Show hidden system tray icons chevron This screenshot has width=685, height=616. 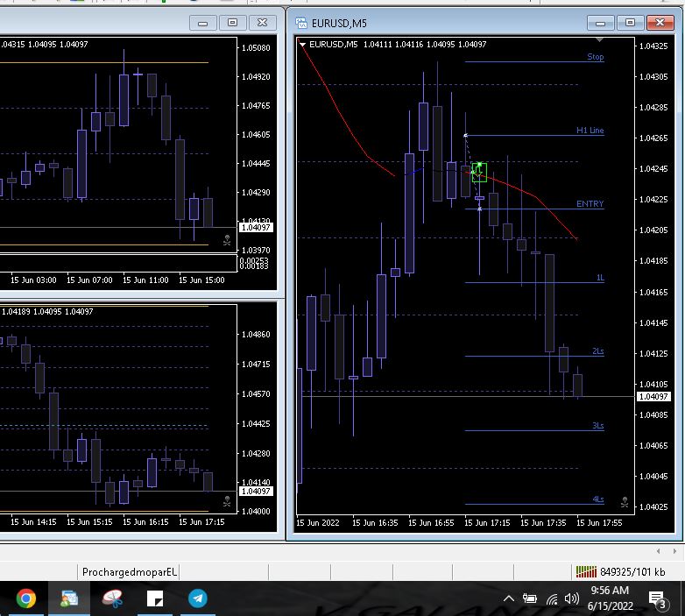pos(508,599)
